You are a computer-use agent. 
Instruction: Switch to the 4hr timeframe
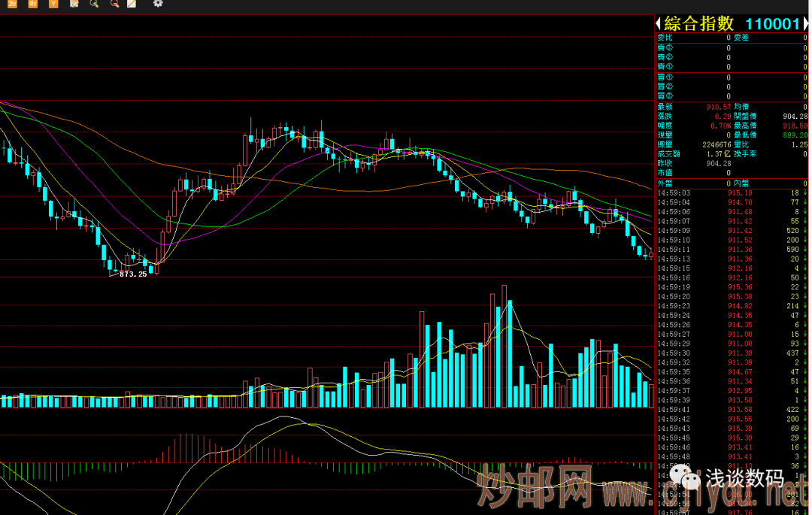click(32, 4)
